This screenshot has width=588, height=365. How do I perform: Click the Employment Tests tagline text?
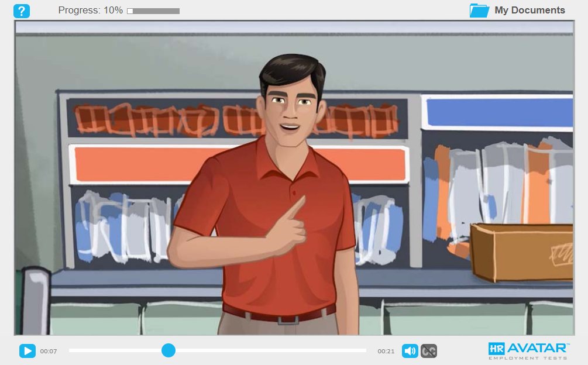[x=528, y=358]
